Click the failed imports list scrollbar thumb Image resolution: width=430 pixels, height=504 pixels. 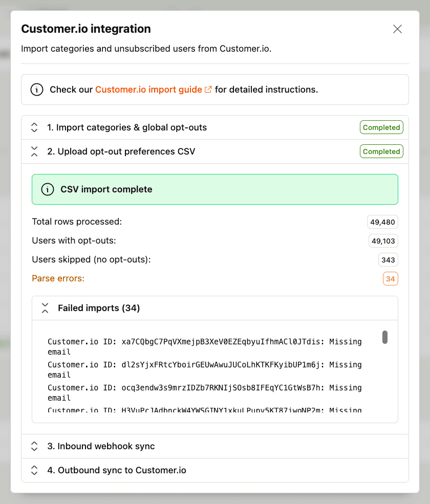coord(384,337)
